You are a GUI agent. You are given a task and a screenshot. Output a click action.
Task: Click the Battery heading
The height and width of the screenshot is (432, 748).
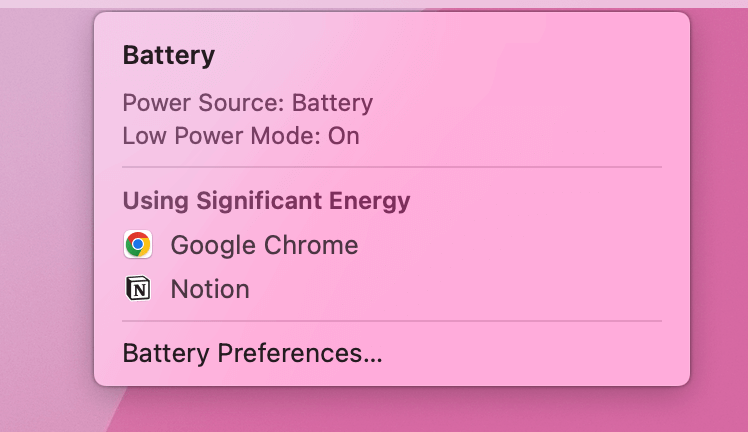(169, 56)
